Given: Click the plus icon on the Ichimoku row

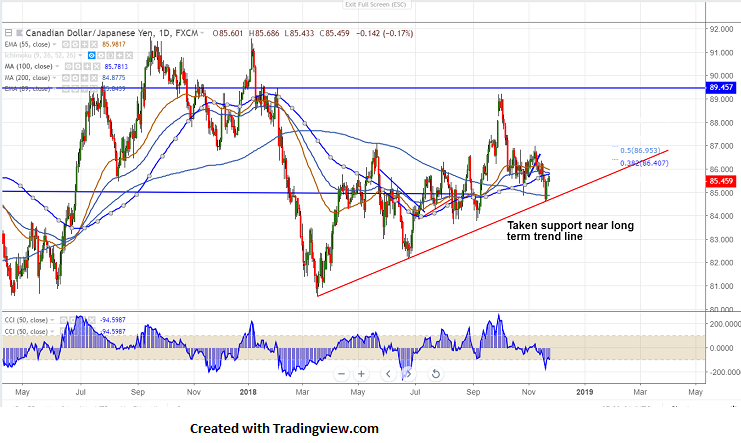Looking at the screenshot, I should click(x=120, y=55).
